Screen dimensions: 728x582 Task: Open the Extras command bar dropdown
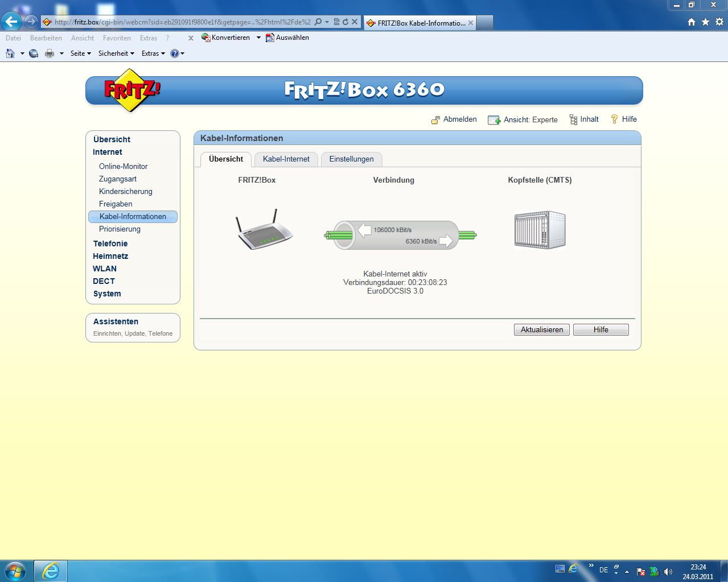tap(153, 53)
